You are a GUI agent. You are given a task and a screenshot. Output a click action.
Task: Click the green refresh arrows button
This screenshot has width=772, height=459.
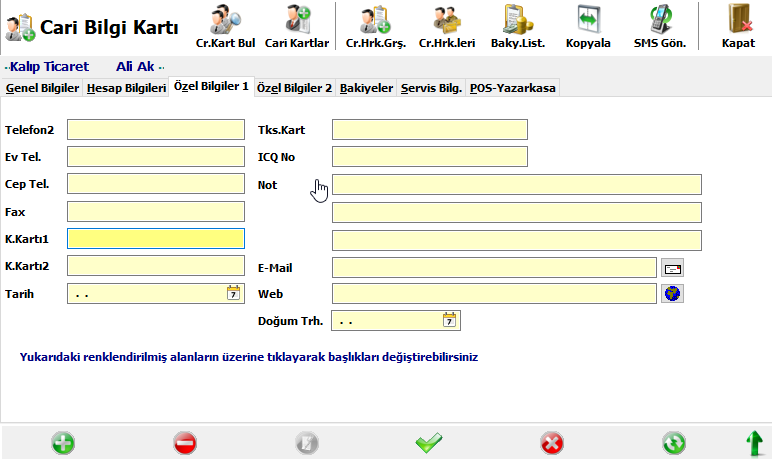pos(674,443)
